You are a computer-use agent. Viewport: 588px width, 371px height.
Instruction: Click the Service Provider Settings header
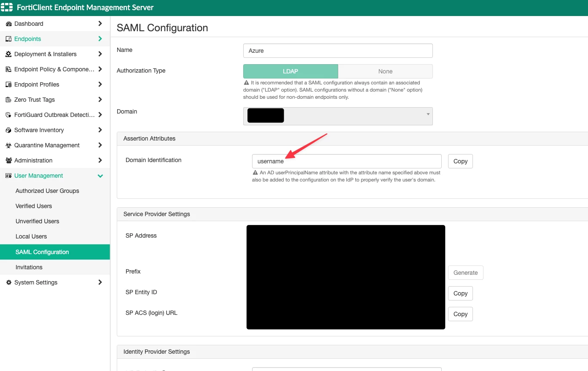coord(156,214)
